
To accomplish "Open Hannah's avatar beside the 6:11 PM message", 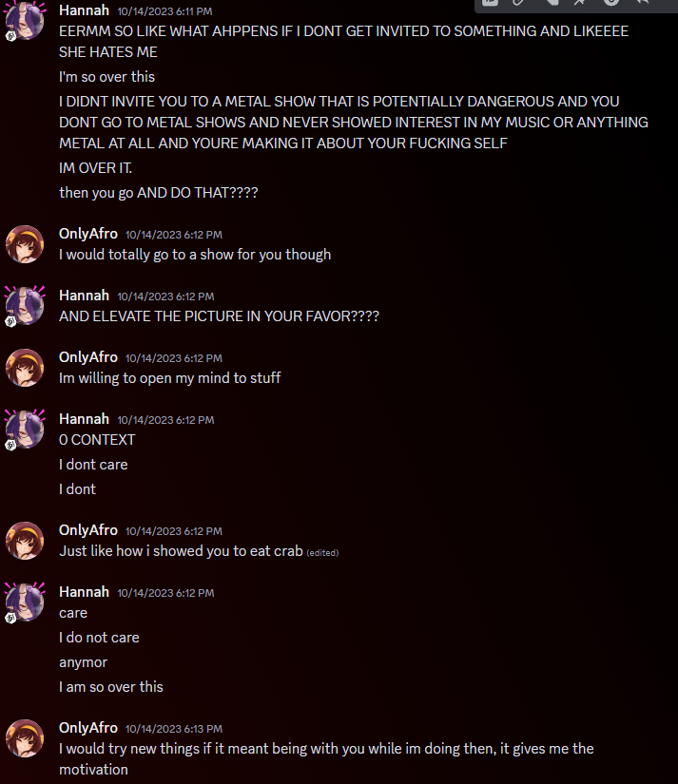I will [x=25, y=20].
